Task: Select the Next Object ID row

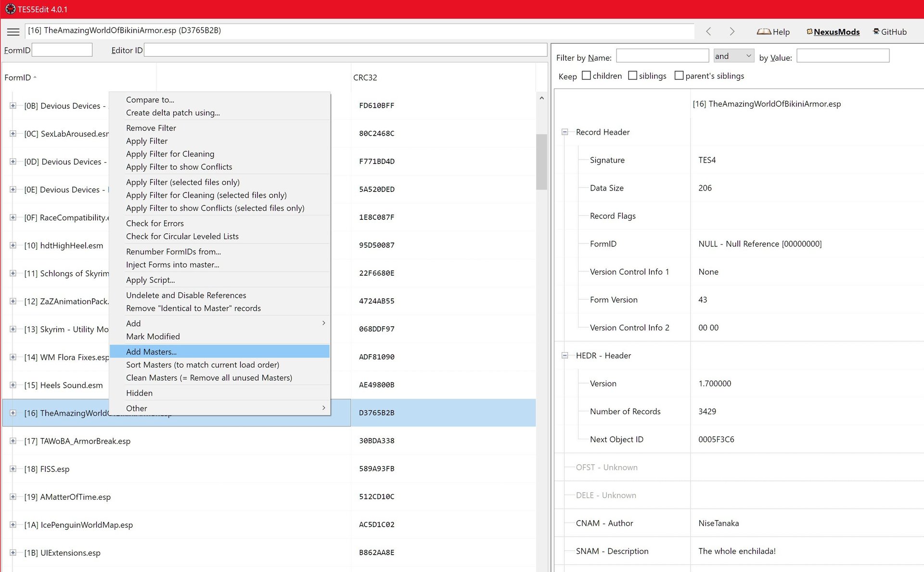Action: (x=739, y=439)
